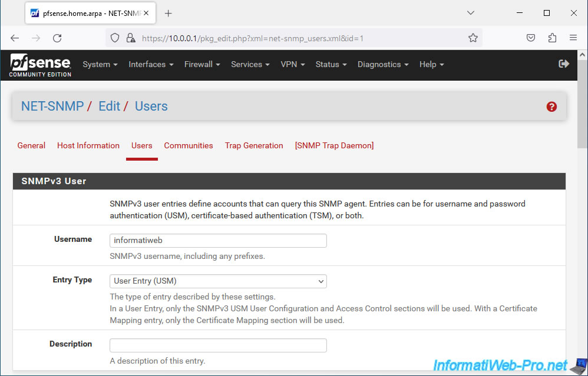Image resolution: width=588 pixels, height=376 pixels.
Task: Click the shield tracking protection icon
Action: [x=115, y=38]
